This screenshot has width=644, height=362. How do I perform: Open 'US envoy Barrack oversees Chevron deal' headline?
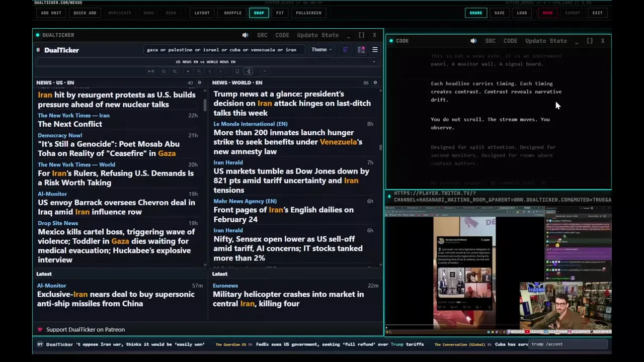(x=116, y=207)
